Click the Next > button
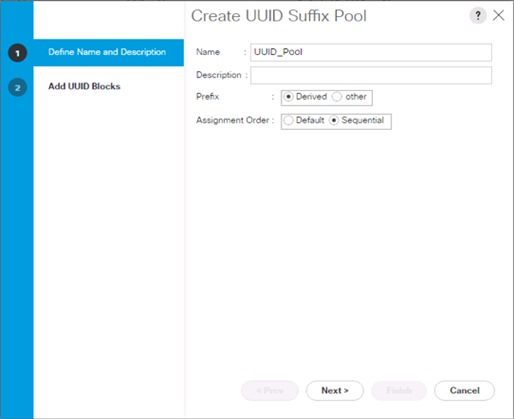 tap(335, 391)
